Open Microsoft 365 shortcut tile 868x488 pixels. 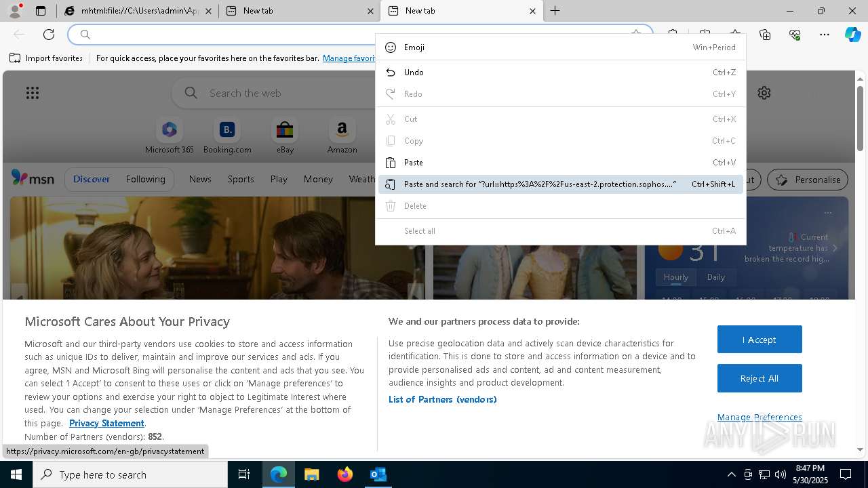(x=170, y=136)
